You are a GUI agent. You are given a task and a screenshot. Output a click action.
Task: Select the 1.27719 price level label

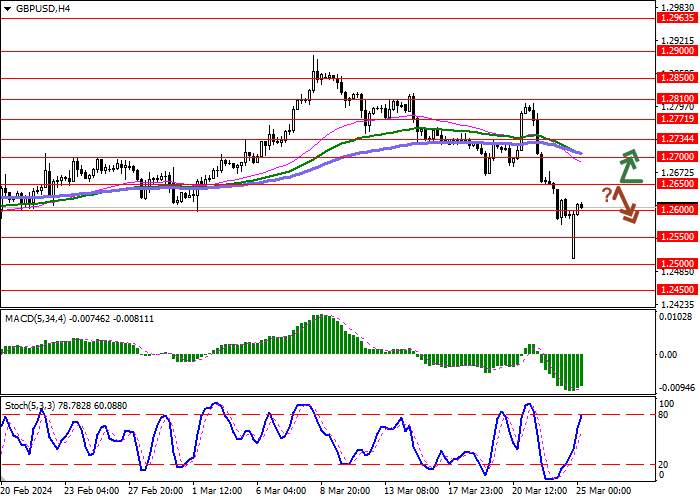pos(678,119)
